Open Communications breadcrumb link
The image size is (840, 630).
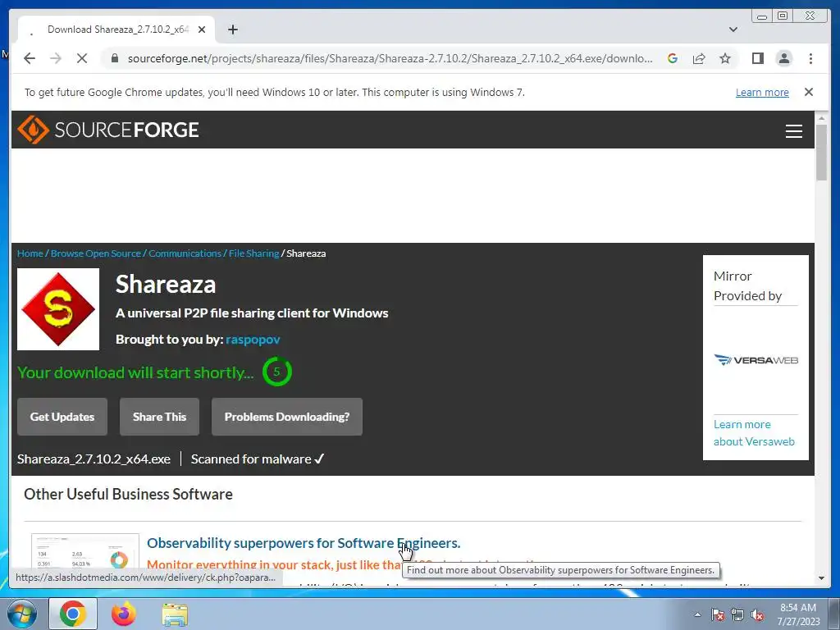point(185,253)
